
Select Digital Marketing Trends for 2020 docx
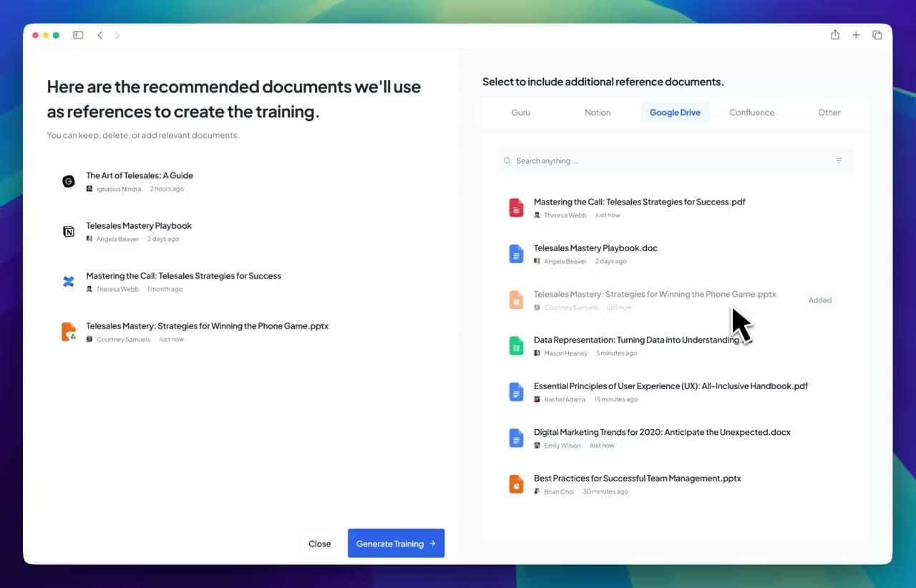pos(662,432)
